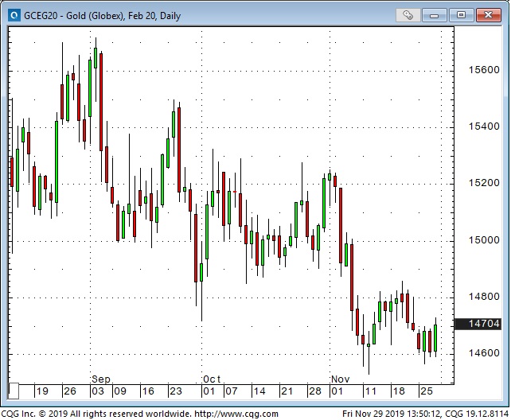Screen dimensions: 511x420
Task: Click the title text 'GCEG20 - Gold (Globex), Feb 20, Daily'
Action: click(x=103, y=16)
